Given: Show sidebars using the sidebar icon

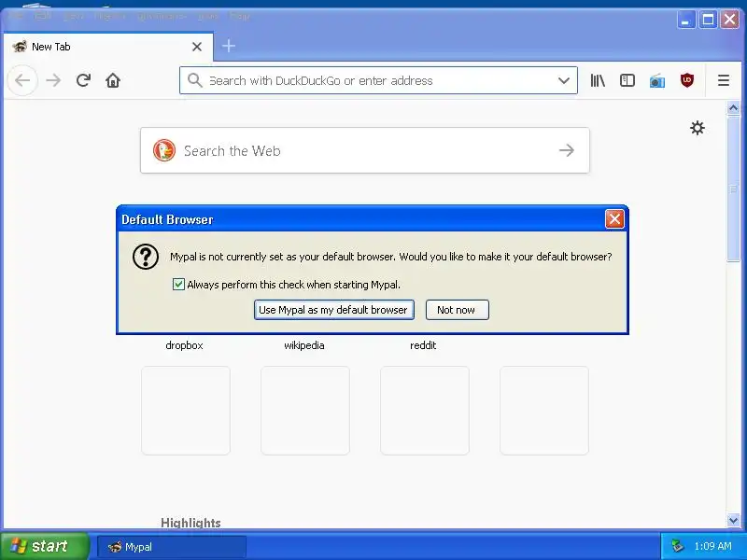Looking at the screenshot, I should (627, 80).
